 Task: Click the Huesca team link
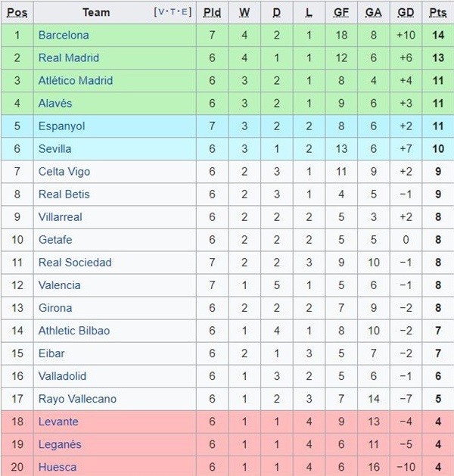pos(58,466)
